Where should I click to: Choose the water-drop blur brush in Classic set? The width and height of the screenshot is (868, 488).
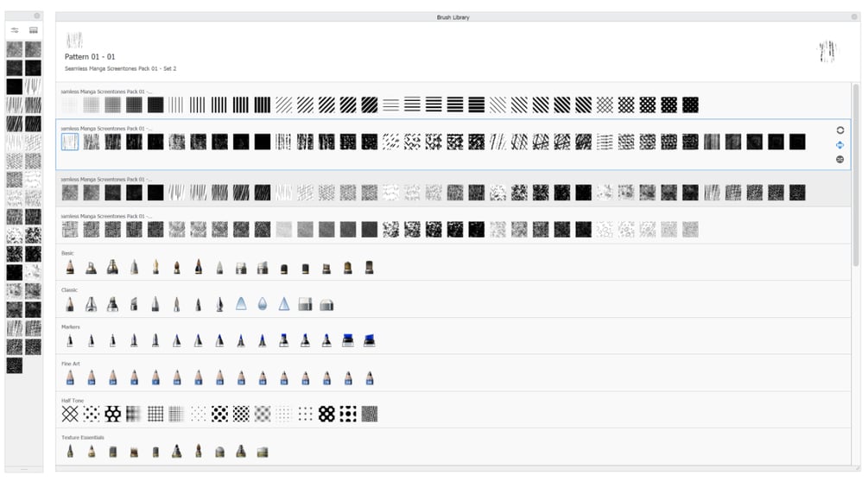pos(263,304)
